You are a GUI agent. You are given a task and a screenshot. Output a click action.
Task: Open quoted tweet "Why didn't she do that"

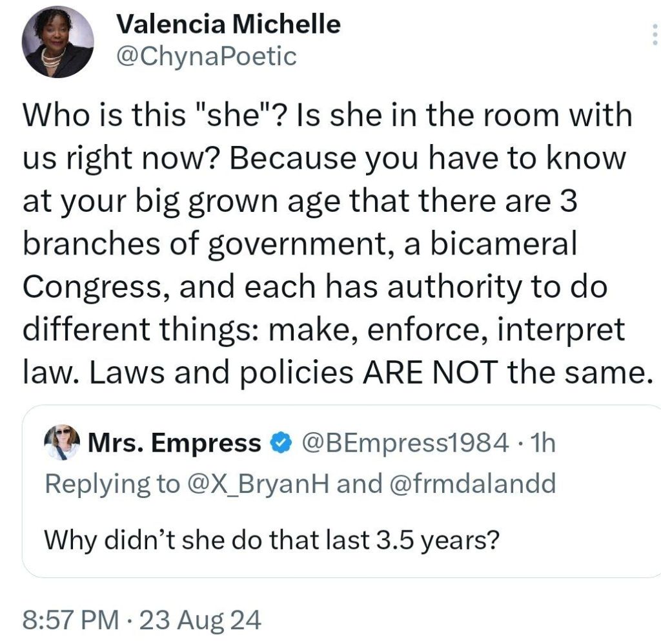[x=271, y=538]
